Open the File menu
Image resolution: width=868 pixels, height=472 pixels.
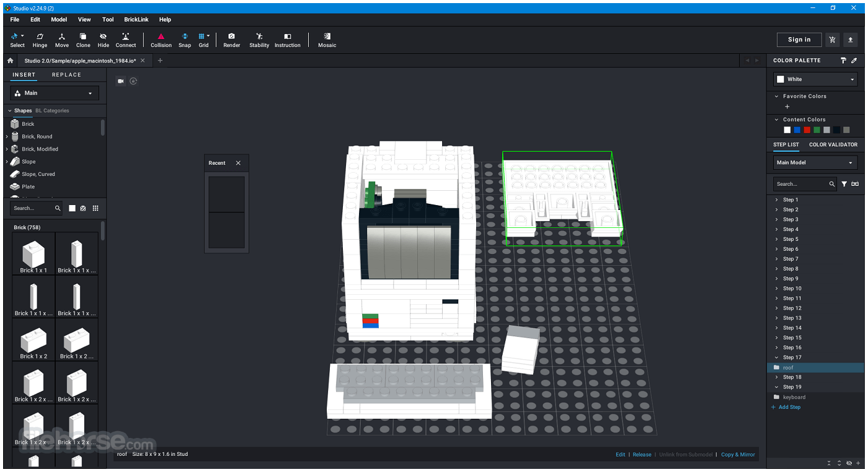[x=15, y=19]
